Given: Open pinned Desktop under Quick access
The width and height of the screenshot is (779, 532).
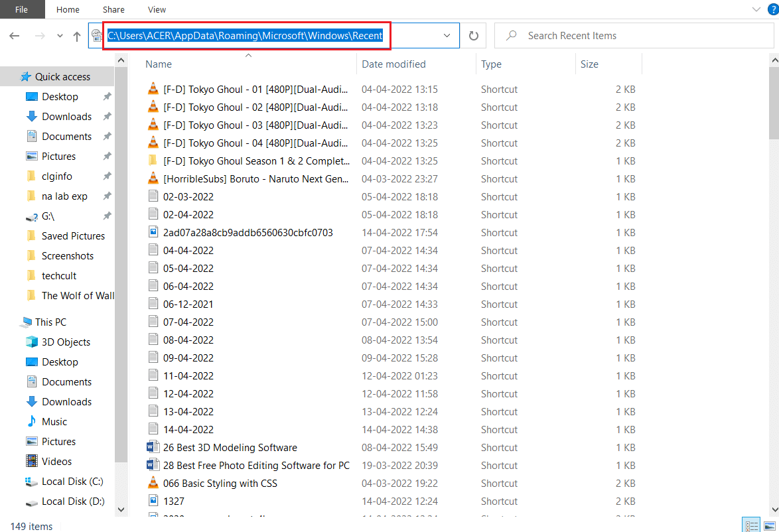Looking at the screenshot, I should click(x=60, y=96).
